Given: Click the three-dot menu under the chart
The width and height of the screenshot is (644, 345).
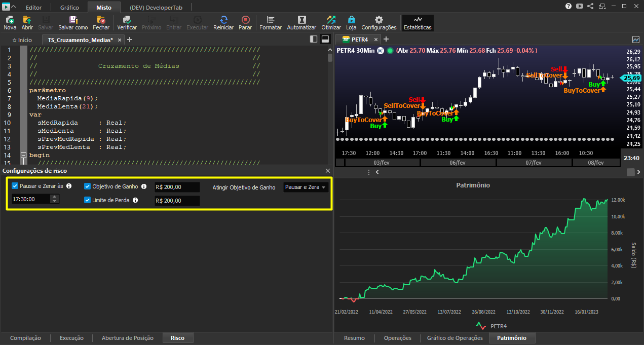Looking at the screenshot, I should click(369, 172).
